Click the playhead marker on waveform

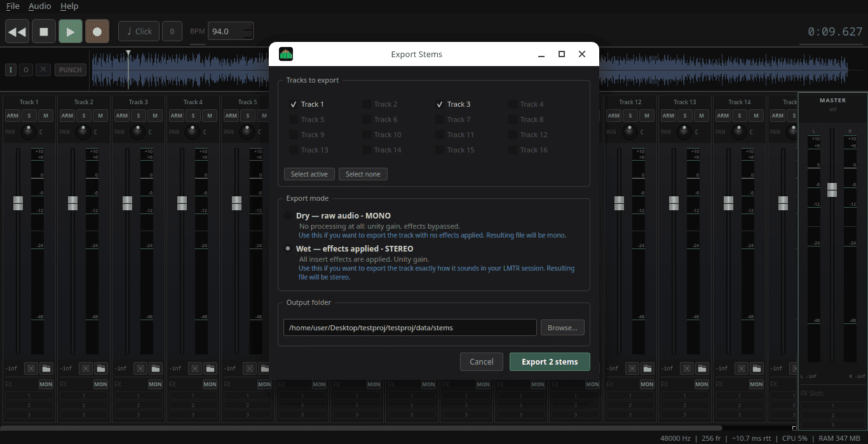[x=128, y=53]
